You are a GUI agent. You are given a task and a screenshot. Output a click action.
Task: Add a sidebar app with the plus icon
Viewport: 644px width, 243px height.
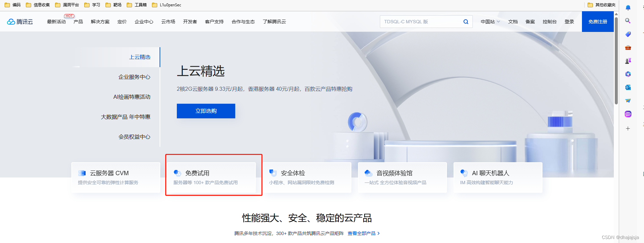[x=628, y=128]
